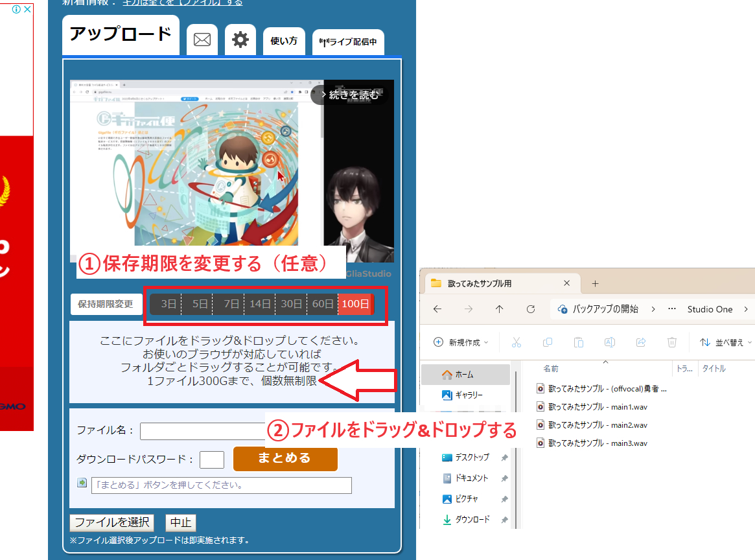Switch to the アップロード tab
This screenshot has width=755, height=560.
[121, 34]
